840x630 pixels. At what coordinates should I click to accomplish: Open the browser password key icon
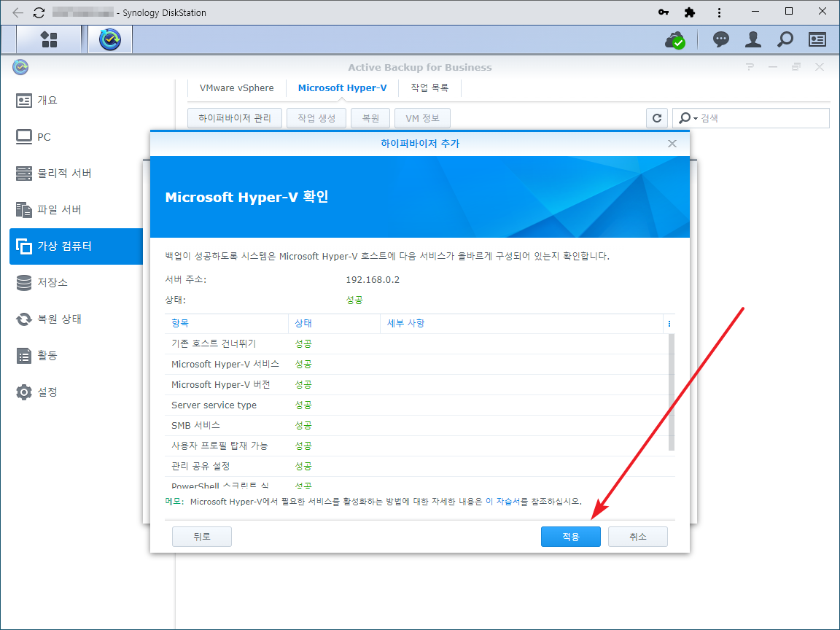coord(664,12)
